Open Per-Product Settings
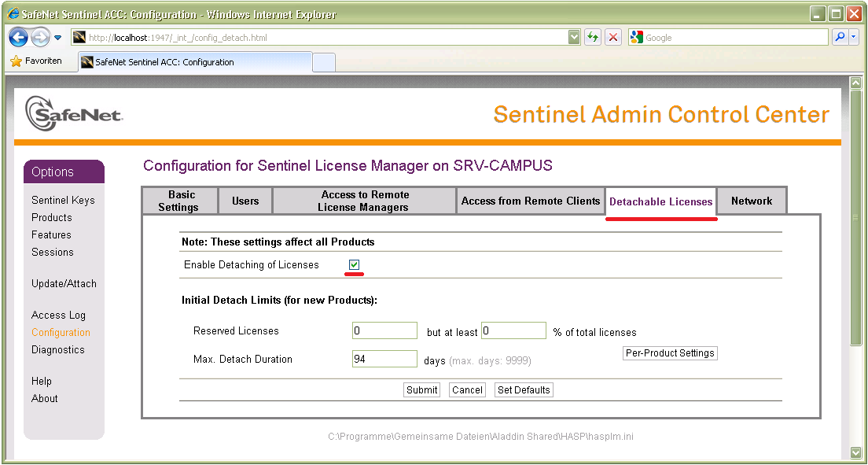The width and height of the screenshot is (868, 465). (670, 353)
